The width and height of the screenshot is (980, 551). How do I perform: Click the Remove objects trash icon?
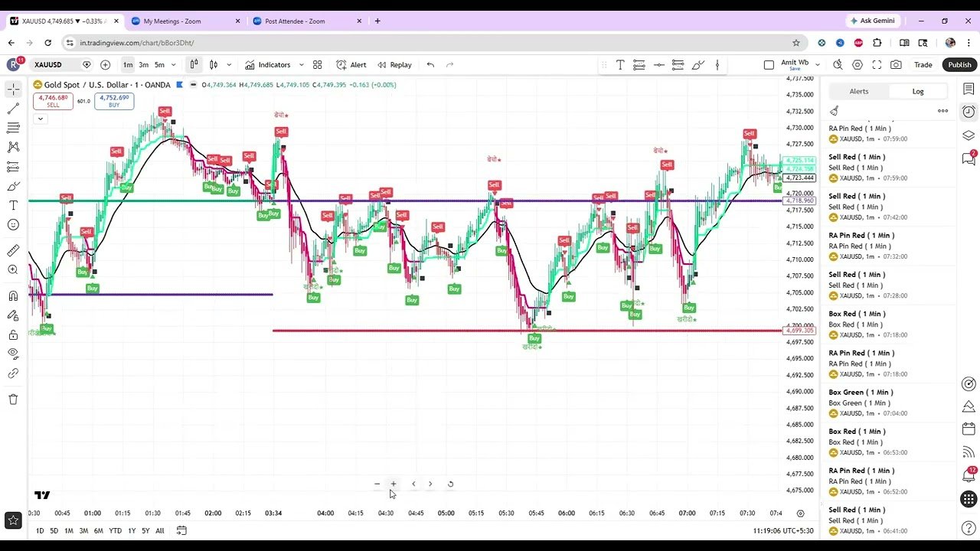click(13, 399)
